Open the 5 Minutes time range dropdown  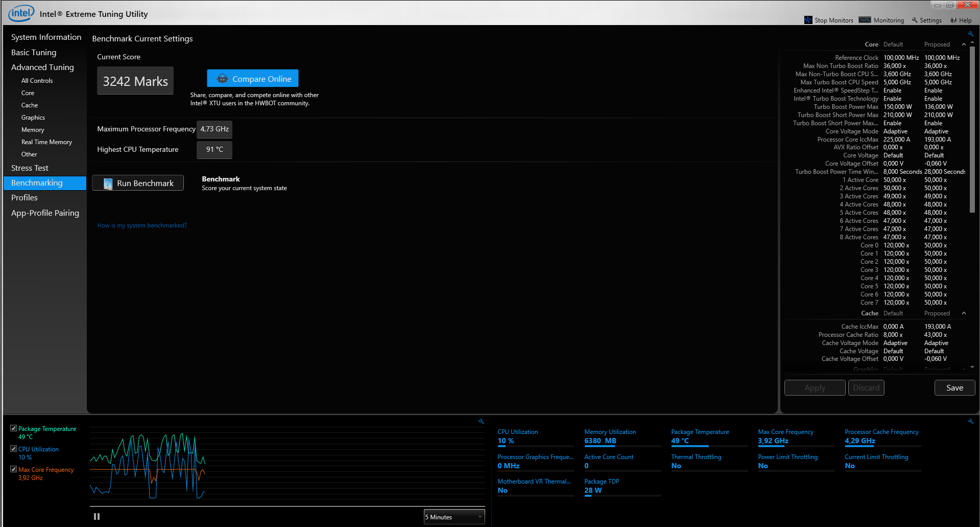click(x=454, y=517)
